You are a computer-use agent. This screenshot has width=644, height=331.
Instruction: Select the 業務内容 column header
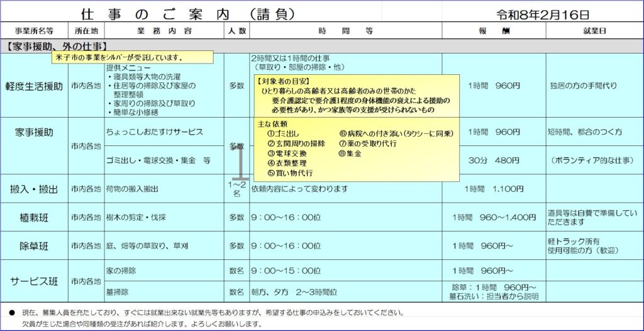pos(164,31)
